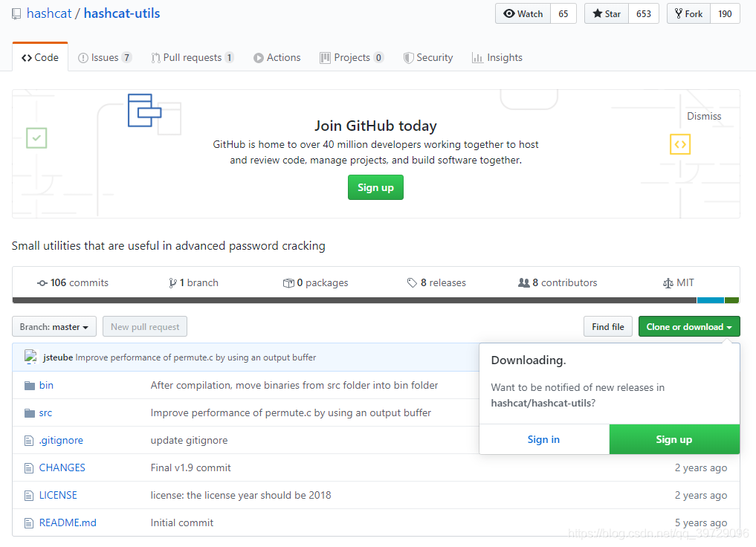756x547 pixels.
Task: Click the contributors people icon
Action: click(x=523, y=283)
